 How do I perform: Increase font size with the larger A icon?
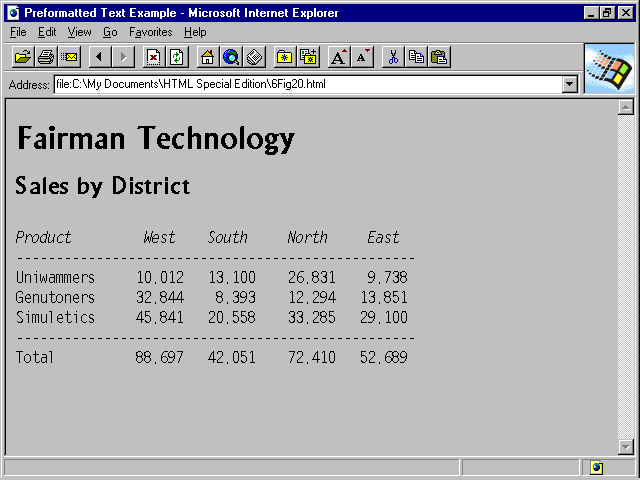[x=339, y=57]
